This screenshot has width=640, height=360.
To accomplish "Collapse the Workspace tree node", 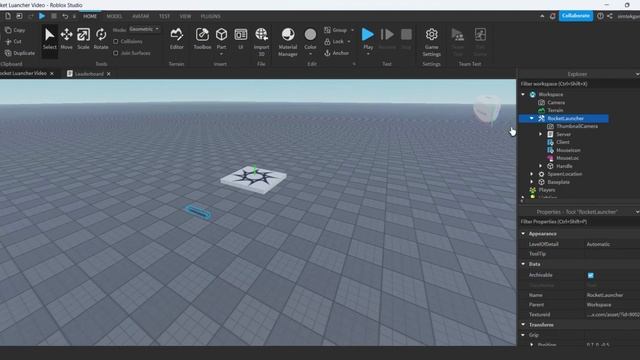I will (x=523, y=94).
